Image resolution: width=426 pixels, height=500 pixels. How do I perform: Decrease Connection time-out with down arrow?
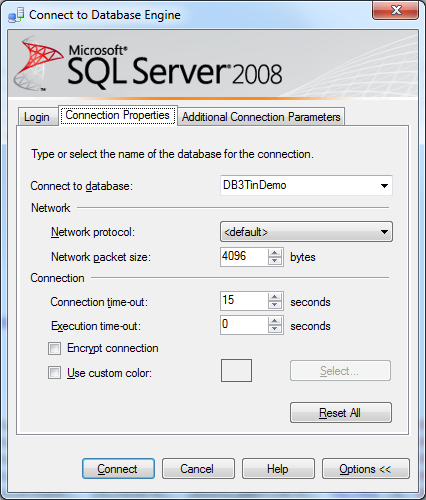[x=275, y=305]
